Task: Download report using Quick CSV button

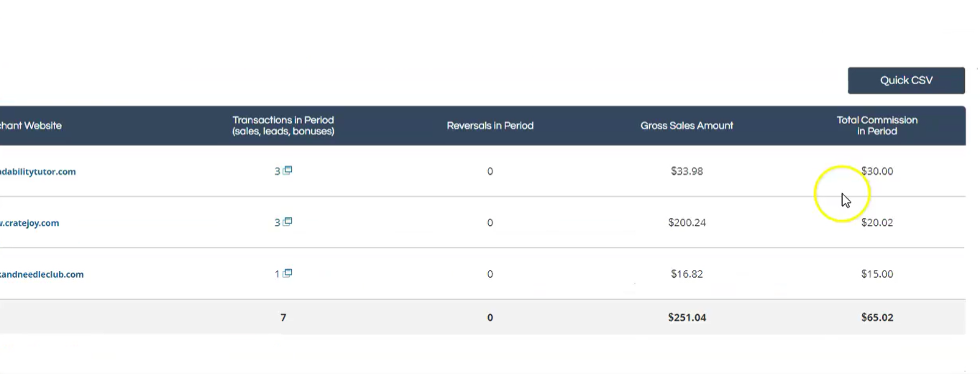Action: coord(906,81)
